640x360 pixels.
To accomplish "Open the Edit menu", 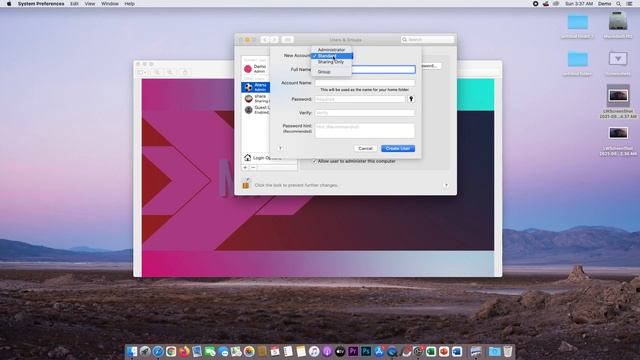I will click(74, 4).
